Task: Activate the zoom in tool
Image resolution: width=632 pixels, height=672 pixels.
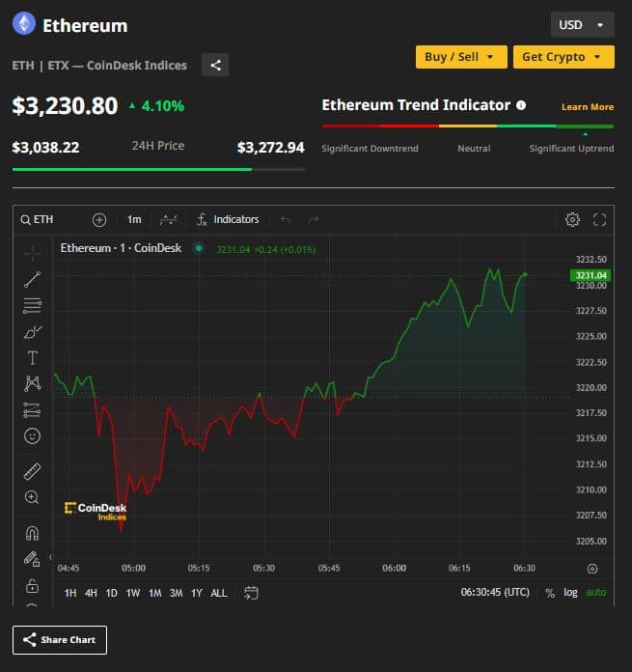Action: point(32,497)
